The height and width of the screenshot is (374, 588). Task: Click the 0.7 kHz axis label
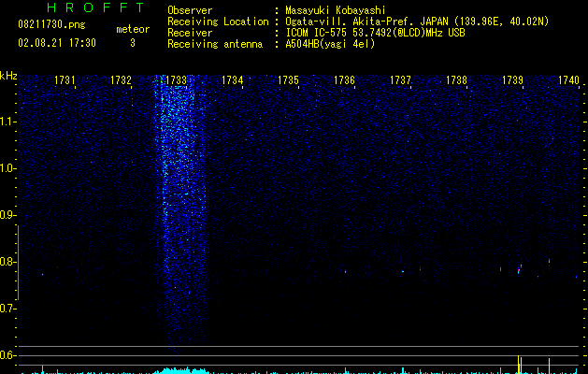[x=7, y=309]
